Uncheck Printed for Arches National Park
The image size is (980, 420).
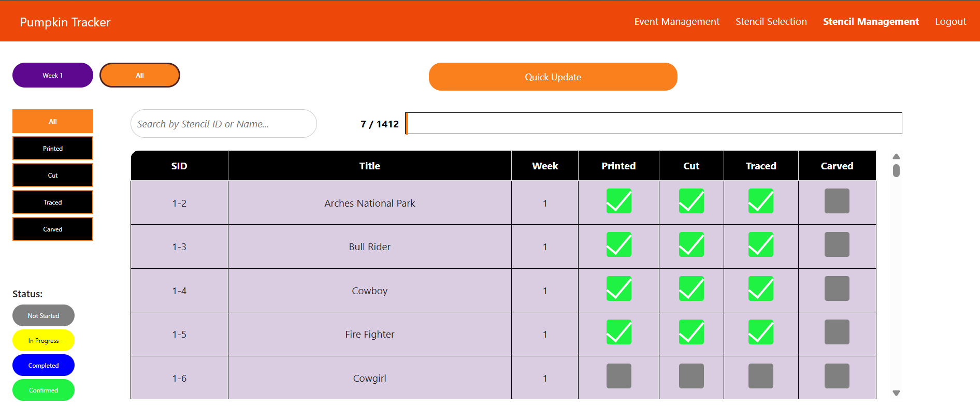(x=618, y=201)
